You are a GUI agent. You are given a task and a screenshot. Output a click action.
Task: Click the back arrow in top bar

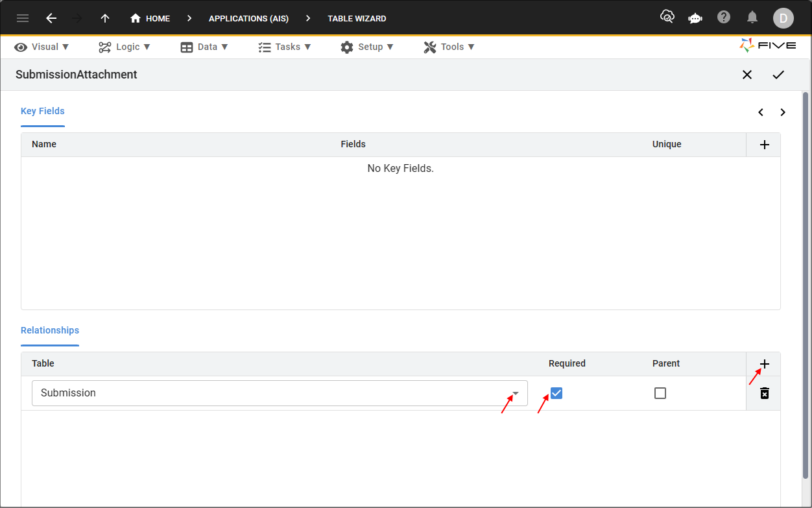(51, 18)
